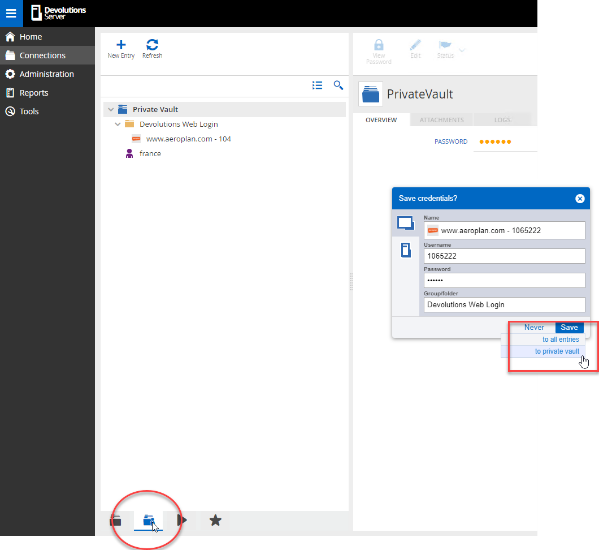599x550 pixels.
Task: Switch to the Private Vault bottom tab
Action: tap(148, 521)
